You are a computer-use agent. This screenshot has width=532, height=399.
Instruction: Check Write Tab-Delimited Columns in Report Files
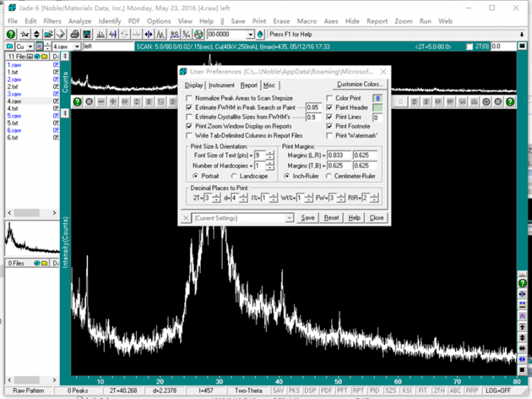point(189,136)
